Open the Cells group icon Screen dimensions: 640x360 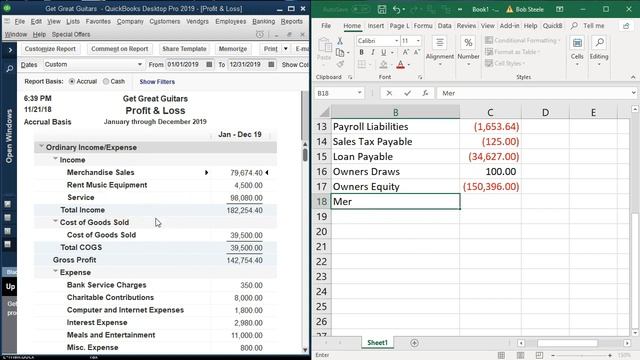tap(577, 43)
